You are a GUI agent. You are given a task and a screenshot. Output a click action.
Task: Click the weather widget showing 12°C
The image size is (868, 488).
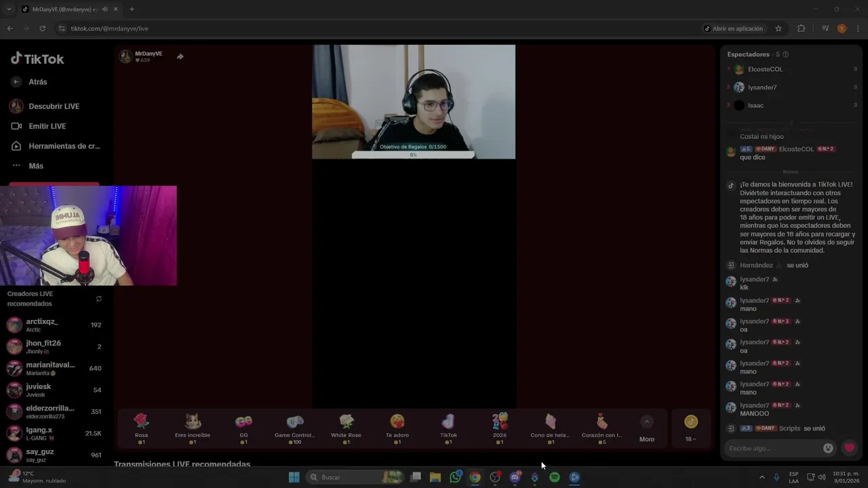click(x=37, y=477)
